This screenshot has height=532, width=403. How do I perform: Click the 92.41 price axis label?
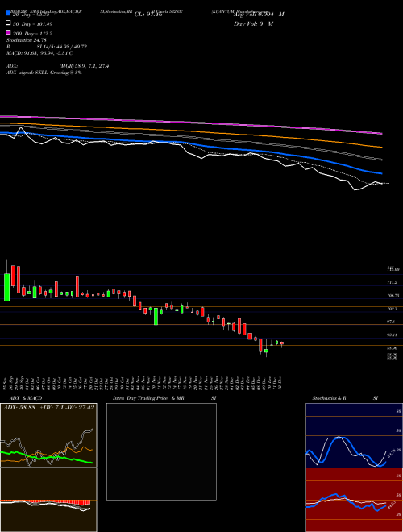pos(393,335)
